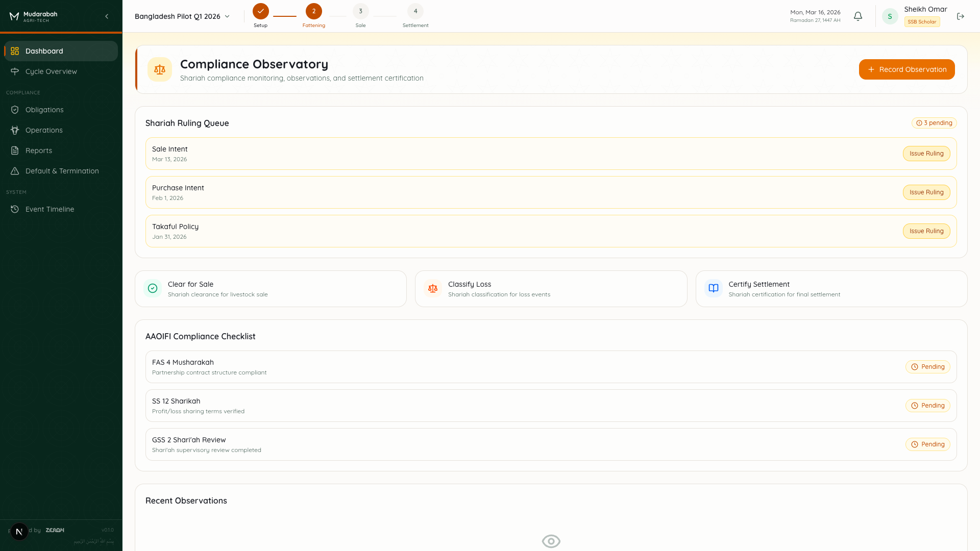The height and width of the screenshot is (551, 980).
Task: Select the Obligations shield icon
Action: click(15, 109)
